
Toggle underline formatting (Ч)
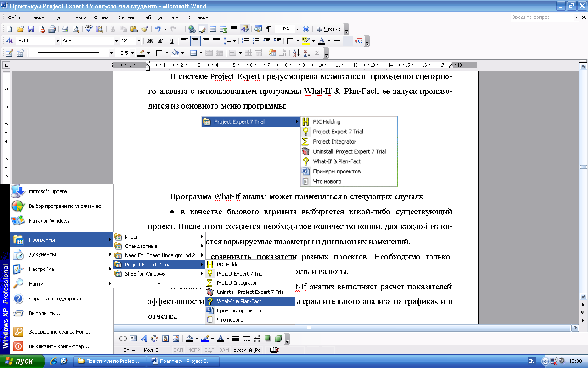pos(171,41)
